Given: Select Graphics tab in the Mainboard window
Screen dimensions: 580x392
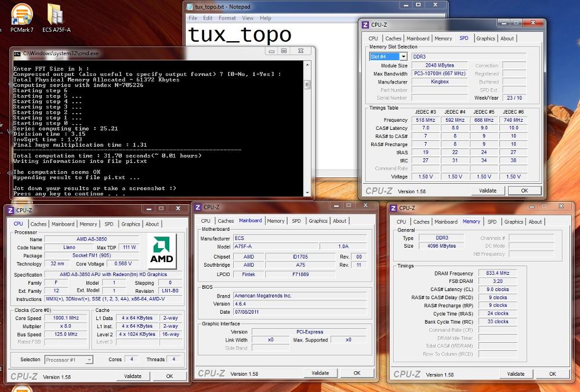Looking at the screenshot, I should (318, 221).
